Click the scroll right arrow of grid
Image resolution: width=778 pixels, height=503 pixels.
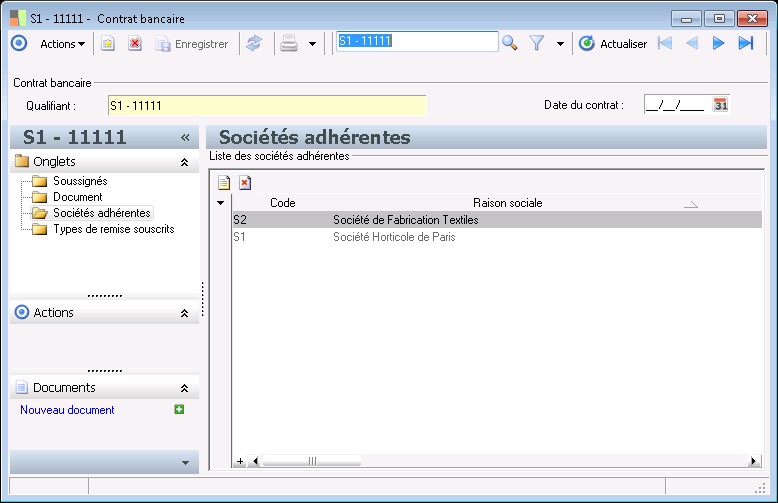pyautogui.click(x=754, y=461)
